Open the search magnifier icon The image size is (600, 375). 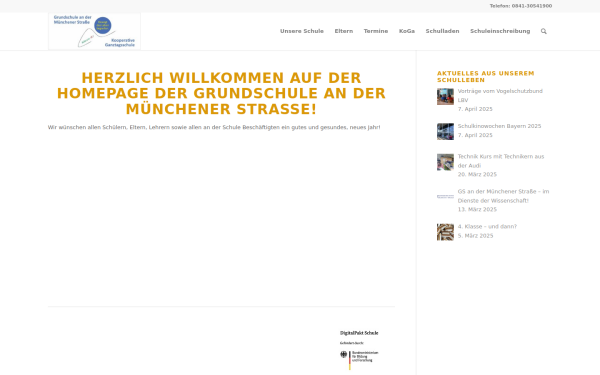click(543, 31)
